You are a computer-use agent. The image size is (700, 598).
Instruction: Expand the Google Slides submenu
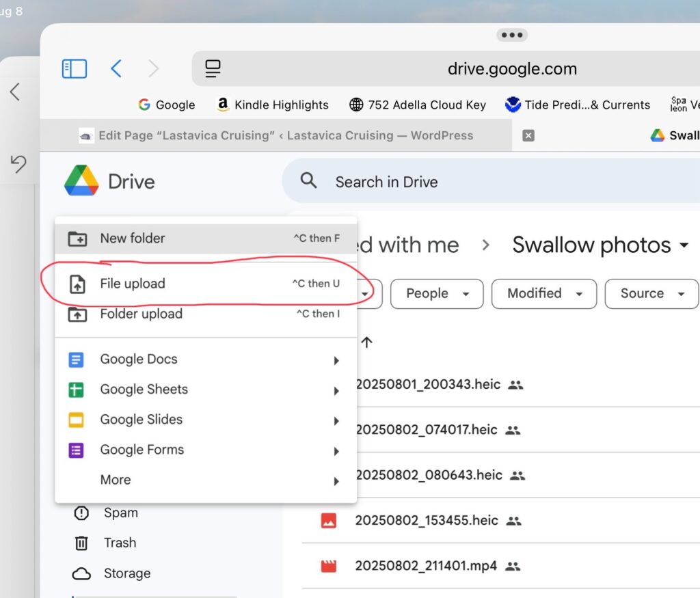pyautogui.click(x=206, y=420)
